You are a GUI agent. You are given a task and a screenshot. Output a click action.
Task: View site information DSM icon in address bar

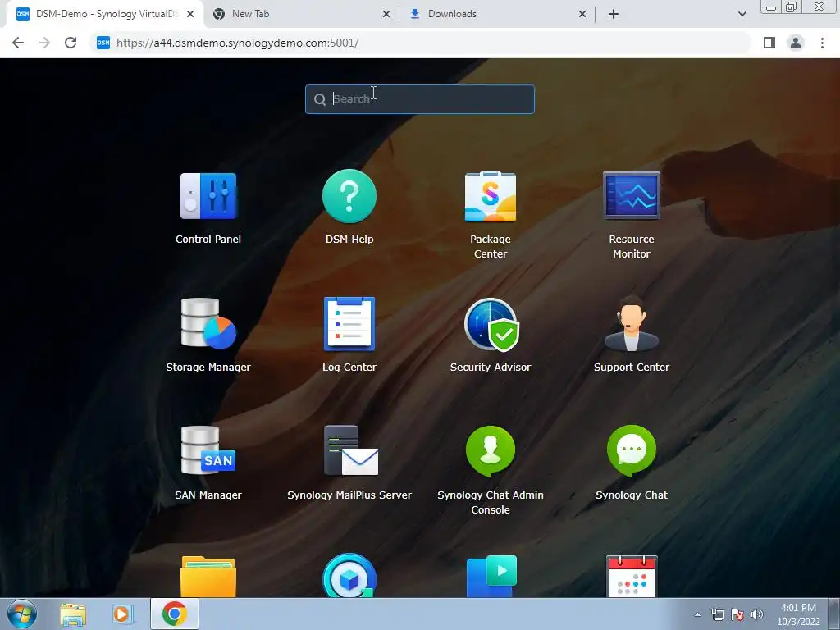pyautogui.click(x=103, y=43)
